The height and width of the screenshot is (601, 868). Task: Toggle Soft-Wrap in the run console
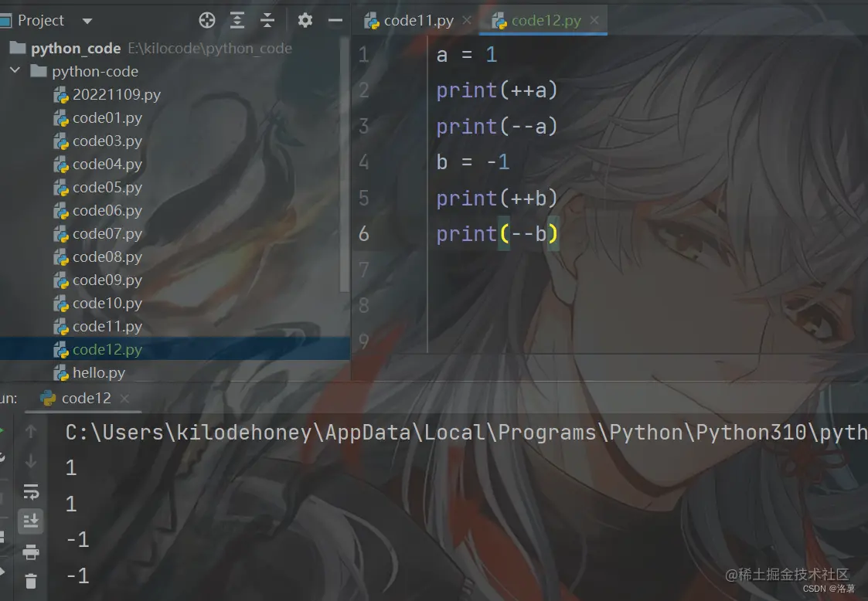coord(31,491)
